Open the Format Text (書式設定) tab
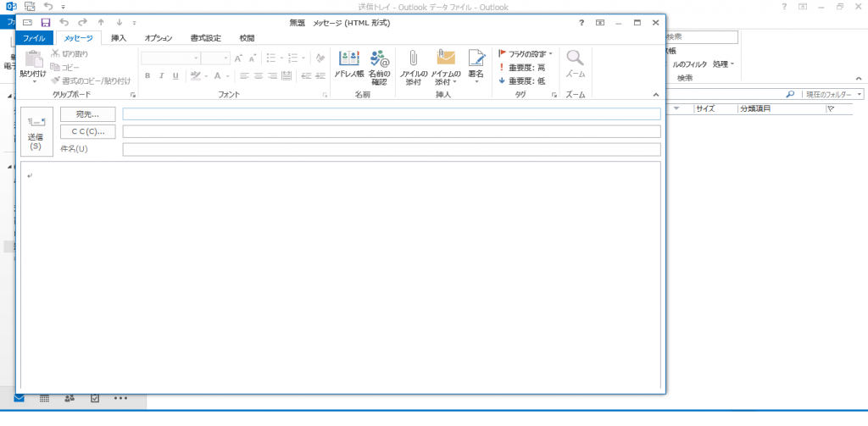 [205, 38]
